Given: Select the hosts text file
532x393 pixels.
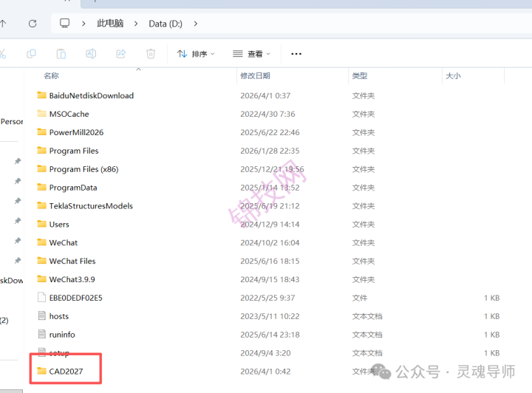Looking at the screenshot, I should tap(58, 316).
